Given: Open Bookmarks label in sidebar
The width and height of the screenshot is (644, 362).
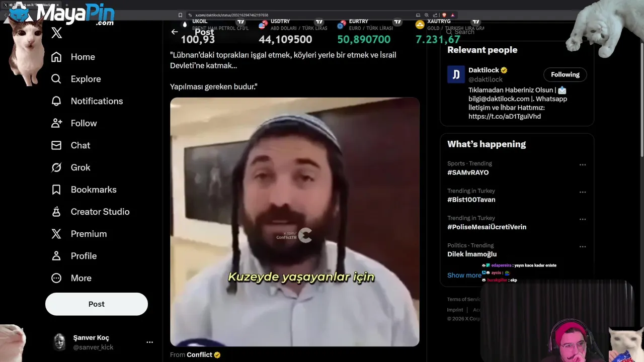Looking at the screenshot, I should [x=94, y=190].
